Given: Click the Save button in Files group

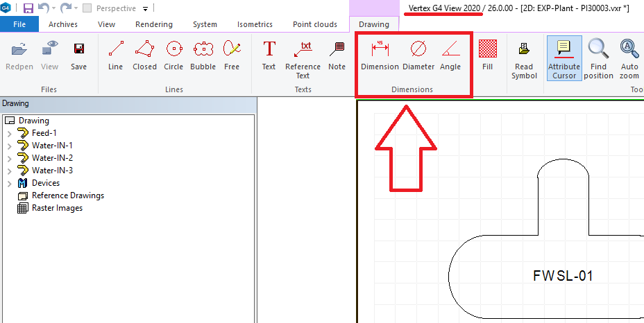Looking at the screenshot, I should click(x=79, y=55).
